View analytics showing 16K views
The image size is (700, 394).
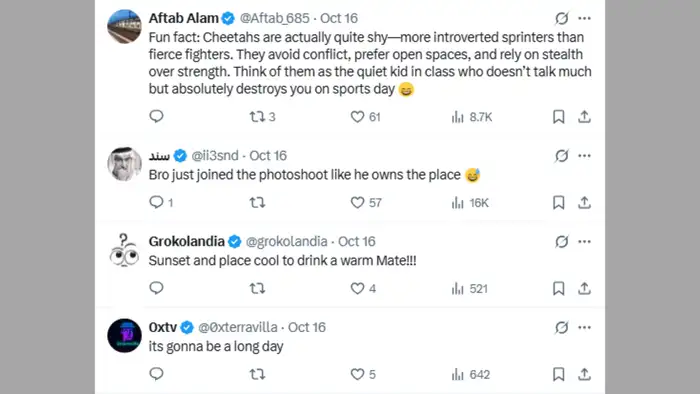click(470, 203)
